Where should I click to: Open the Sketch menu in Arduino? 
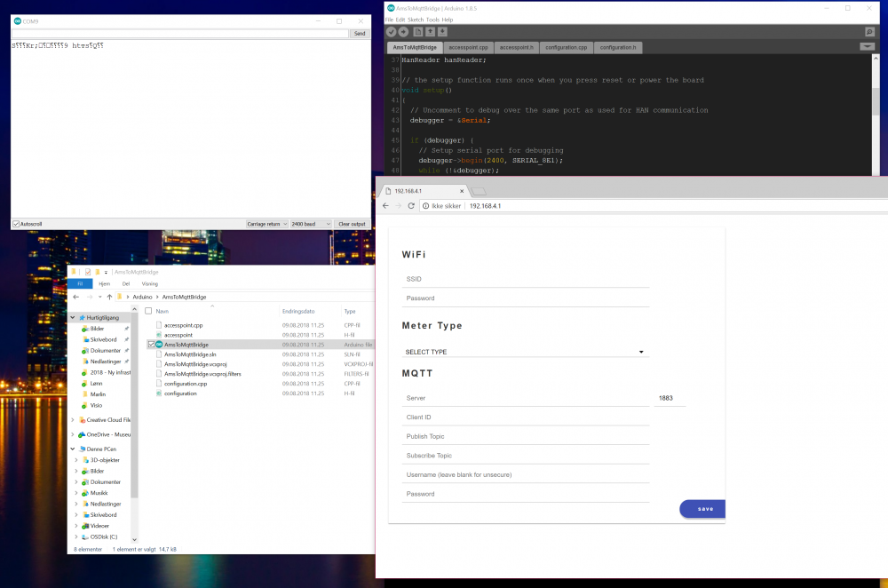[x=416, y=20]
